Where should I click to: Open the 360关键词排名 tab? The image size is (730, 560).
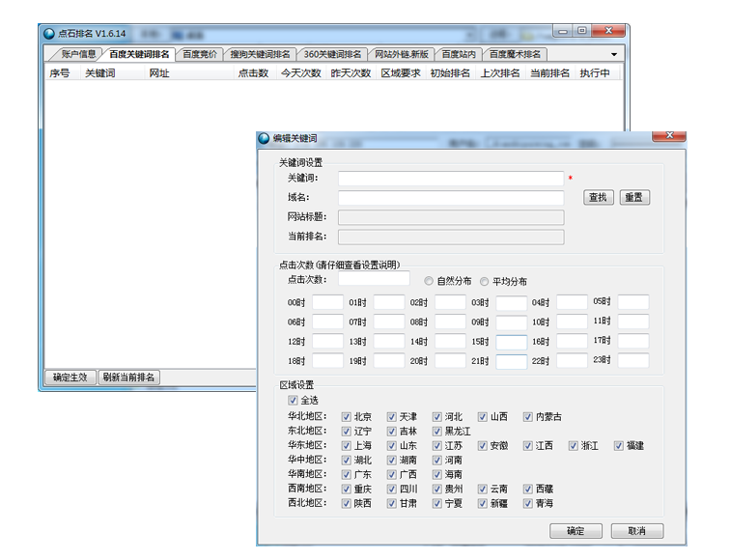tap(332, 54)
